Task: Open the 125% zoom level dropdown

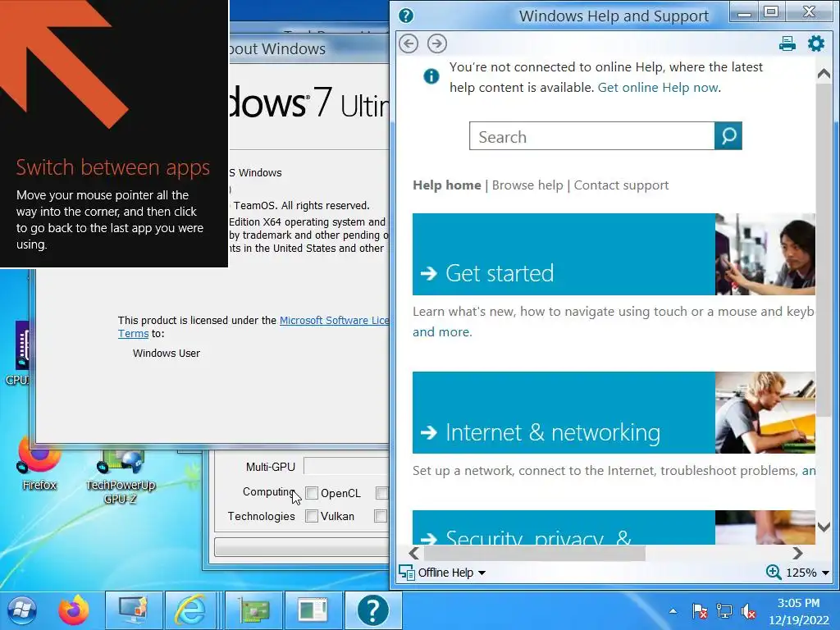Action: click(825, 573)
